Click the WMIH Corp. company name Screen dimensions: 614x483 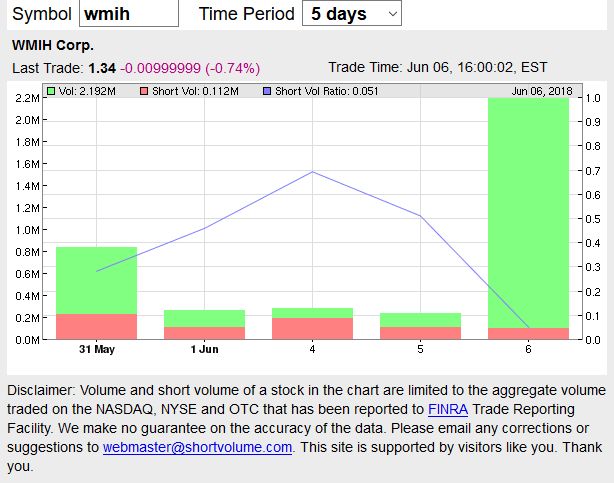(53, 45)
